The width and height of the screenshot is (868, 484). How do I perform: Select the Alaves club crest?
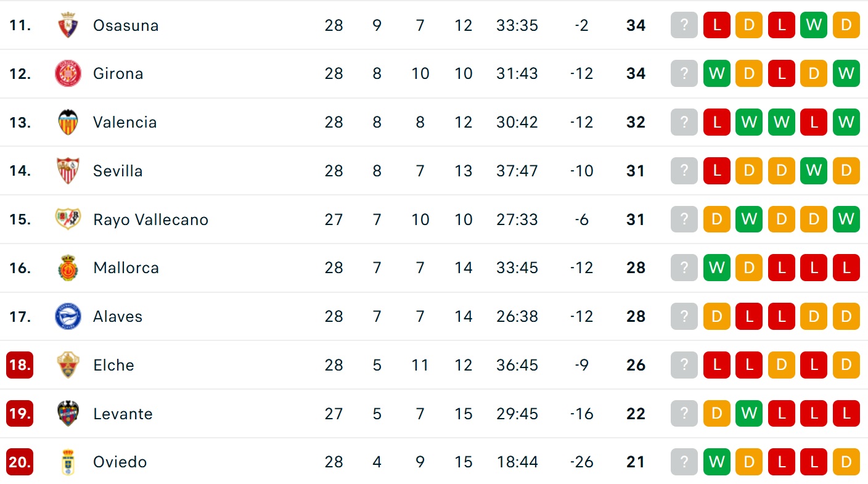(x=68, y=316)
